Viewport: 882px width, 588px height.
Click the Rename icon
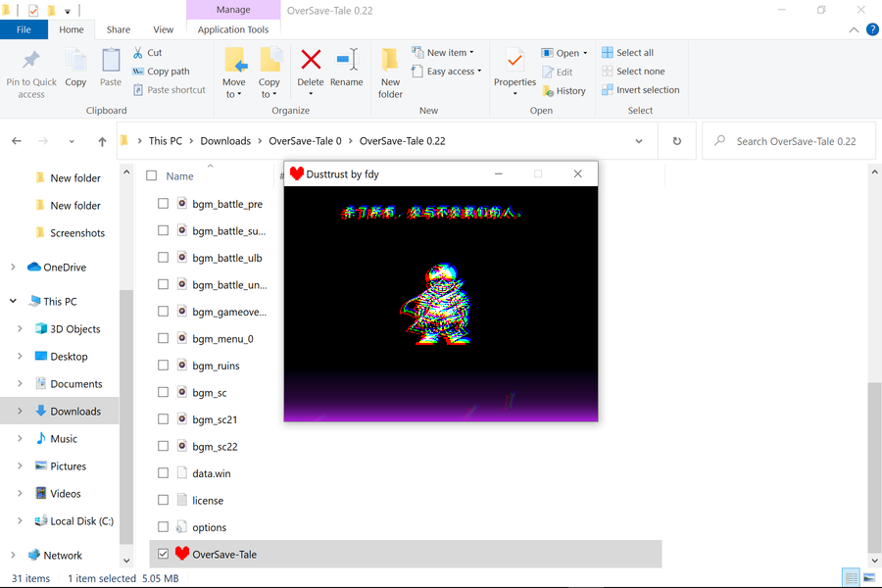pyautogui.click(x=347, y=60)
